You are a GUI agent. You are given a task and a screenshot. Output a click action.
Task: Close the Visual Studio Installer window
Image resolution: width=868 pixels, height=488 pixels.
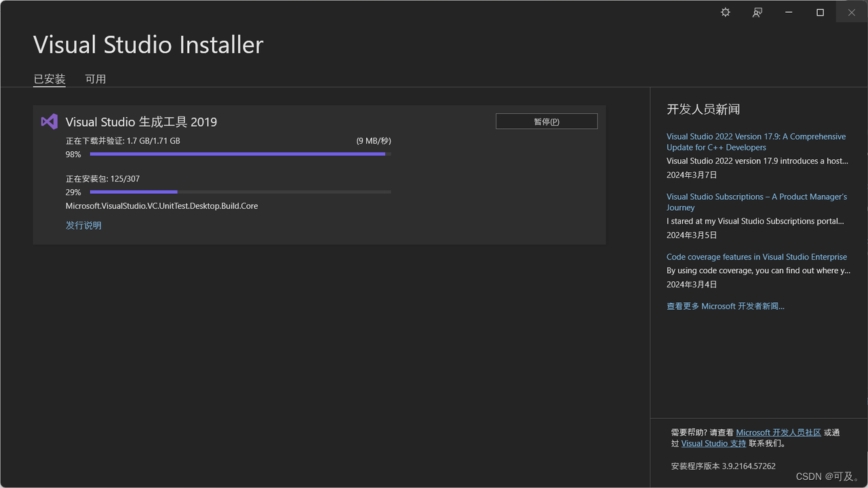pyautogui.click(x=852, y=12)
